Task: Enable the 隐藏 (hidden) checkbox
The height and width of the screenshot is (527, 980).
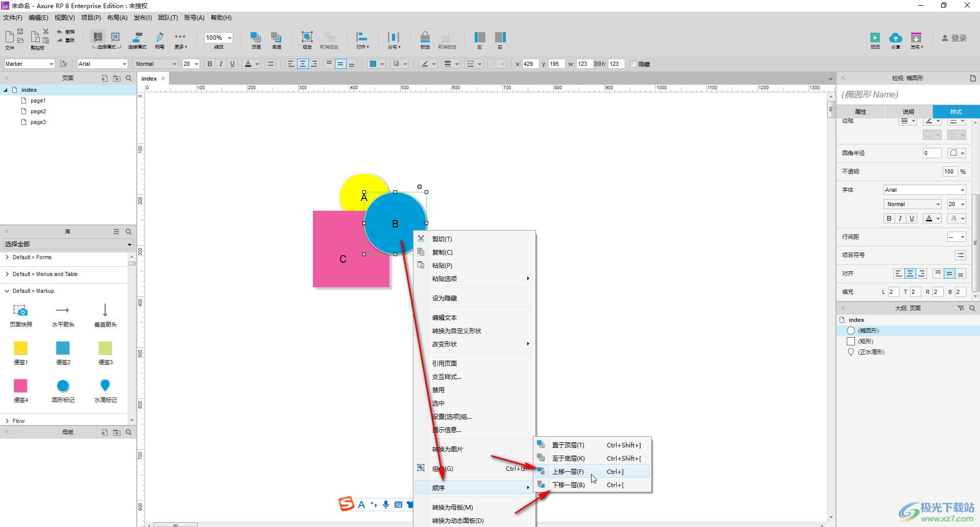Action: [633, 64]
